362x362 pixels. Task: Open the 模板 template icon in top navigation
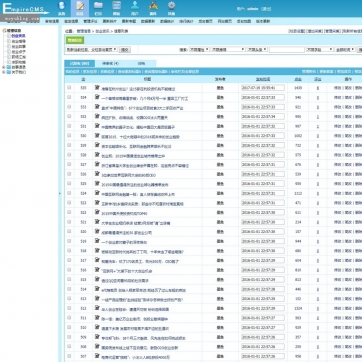point(116,8)
